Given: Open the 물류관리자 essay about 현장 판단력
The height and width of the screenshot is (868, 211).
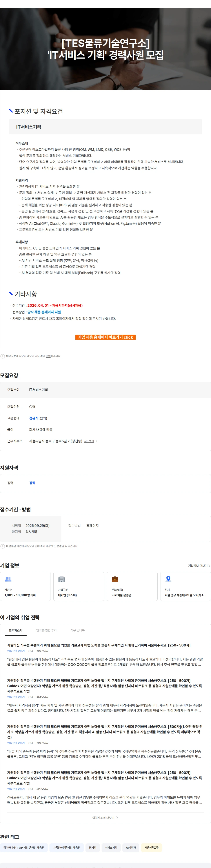Looking at the screenshot, I should [105, 655].
